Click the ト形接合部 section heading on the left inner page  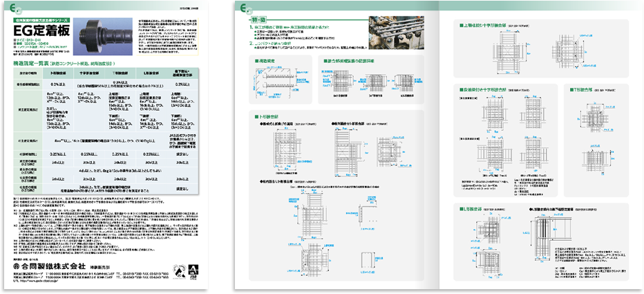pyautogui.click(x=266, y=118)
